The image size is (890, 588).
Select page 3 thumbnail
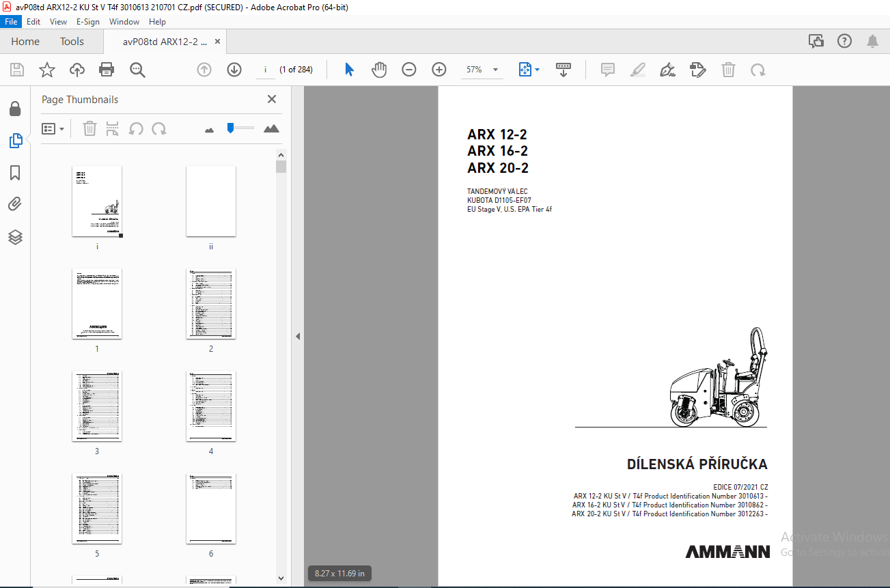(x=97, y=406)
